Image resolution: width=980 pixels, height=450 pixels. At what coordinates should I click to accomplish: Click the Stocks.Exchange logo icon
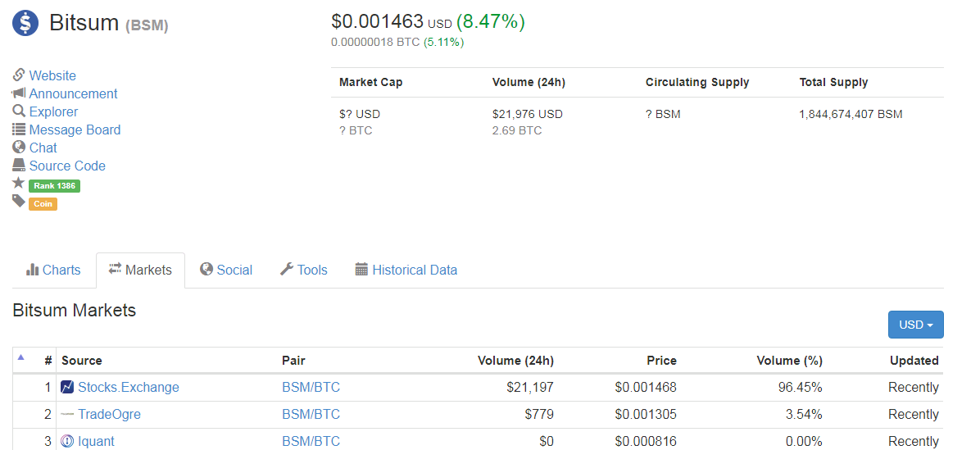coord(67,387)
